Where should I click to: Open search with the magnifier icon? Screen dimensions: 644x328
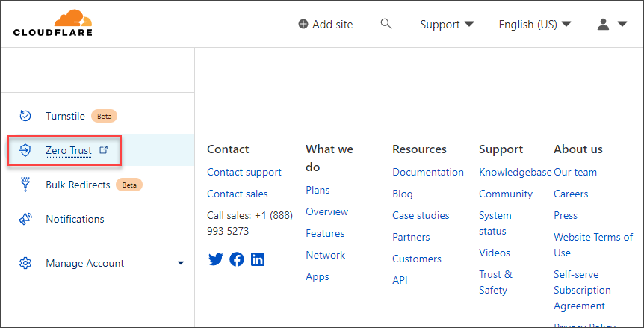click(x=386, y=24)
